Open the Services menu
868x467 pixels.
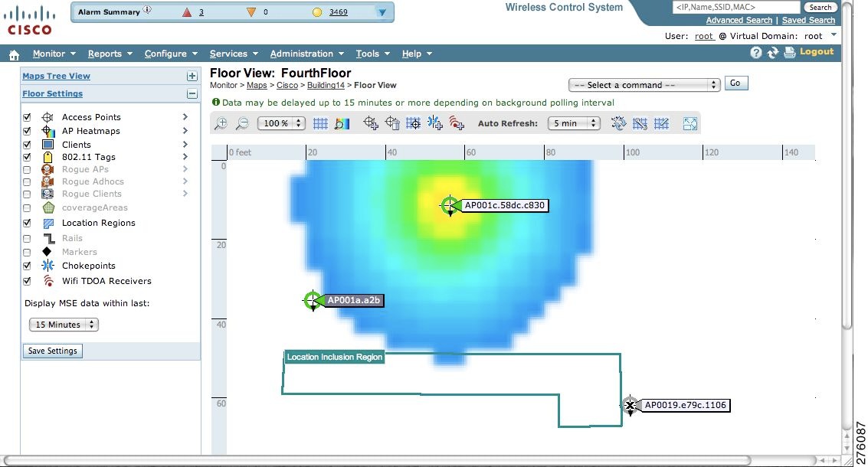234,54
